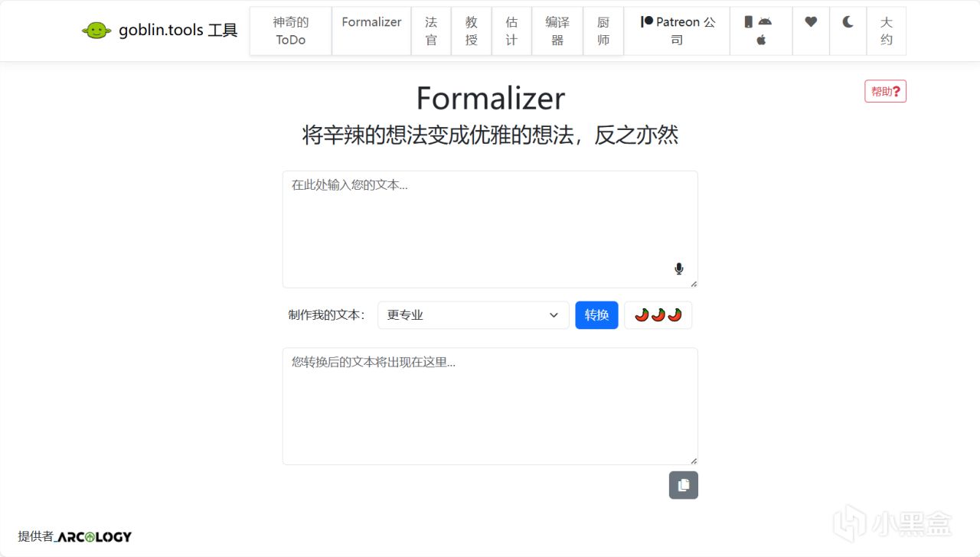Switch to the Formalizer tab
The height and width of the screenshot is (557, 980).
(371, 31)
